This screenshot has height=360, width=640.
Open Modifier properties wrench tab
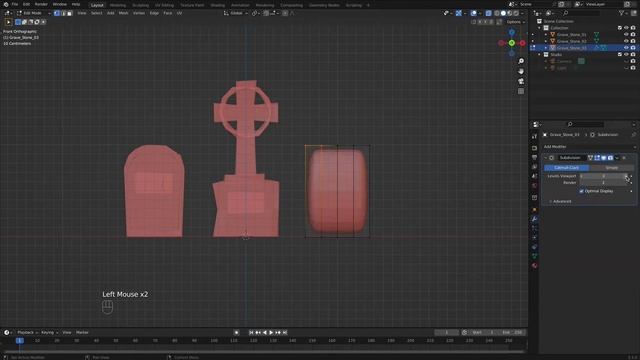coord(534,219)
